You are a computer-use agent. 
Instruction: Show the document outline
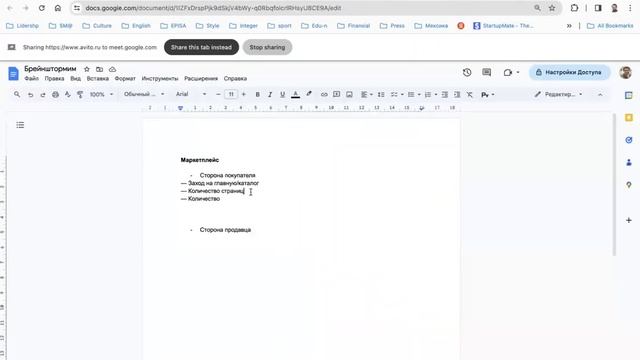pyautogui.click(x=20, y=125)
